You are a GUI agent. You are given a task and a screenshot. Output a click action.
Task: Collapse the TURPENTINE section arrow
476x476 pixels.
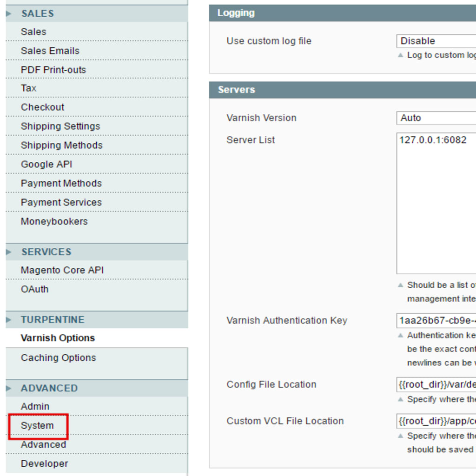(8, 320)
